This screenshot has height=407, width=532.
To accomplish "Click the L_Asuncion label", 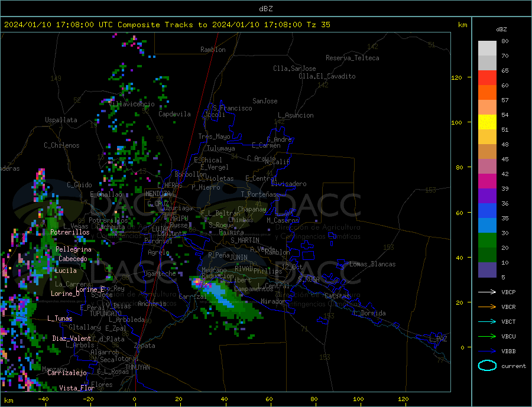I will click(x=296, y=115).
